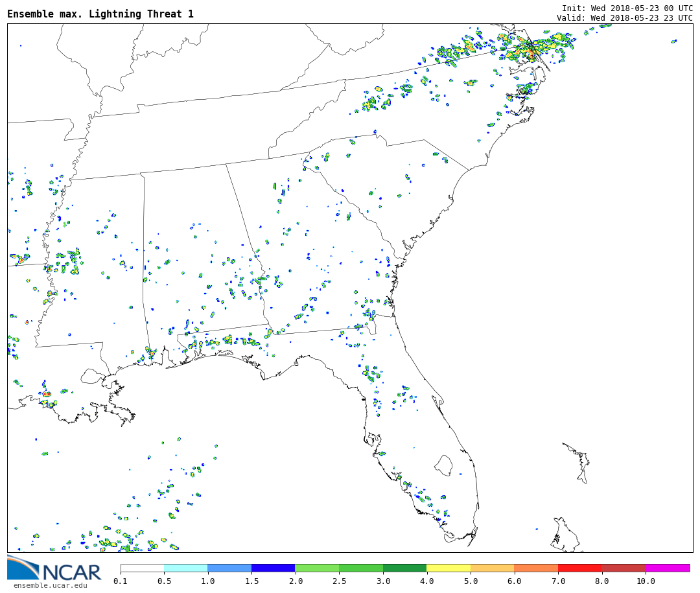700x593 pixels.
Task: Select the light blue 1.0–1.5 colorbar swatch
Action: (229, 568)
